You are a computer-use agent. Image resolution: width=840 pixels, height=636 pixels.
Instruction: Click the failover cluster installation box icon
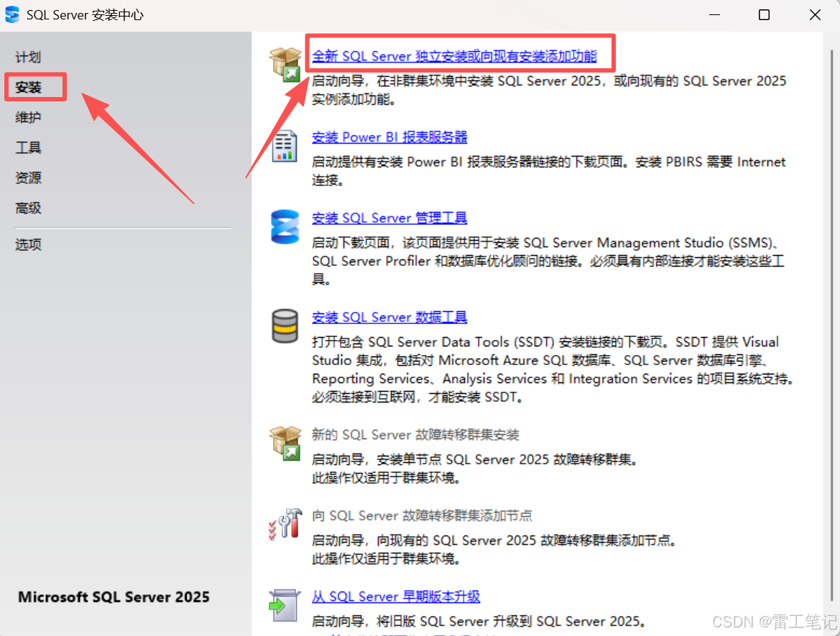coord(285,443)
